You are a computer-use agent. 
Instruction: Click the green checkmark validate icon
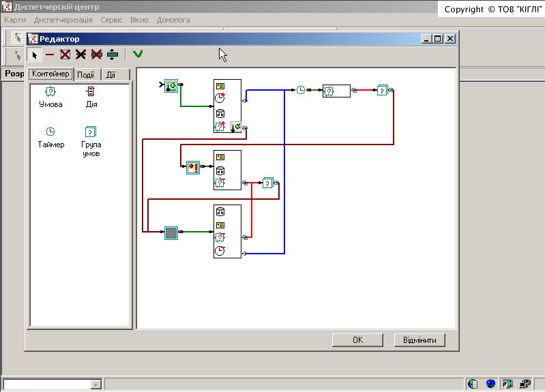coord(138,54)
